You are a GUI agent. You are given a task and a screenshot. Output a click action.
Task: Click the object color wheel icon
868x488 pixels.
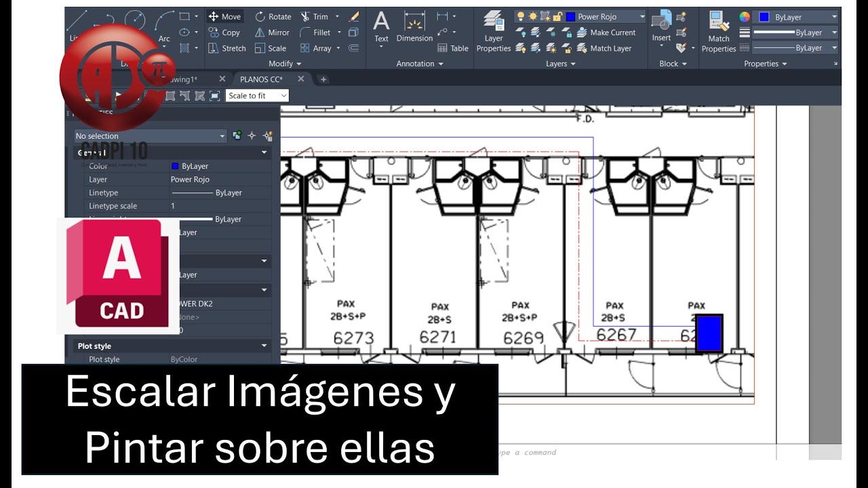(745, 16)
